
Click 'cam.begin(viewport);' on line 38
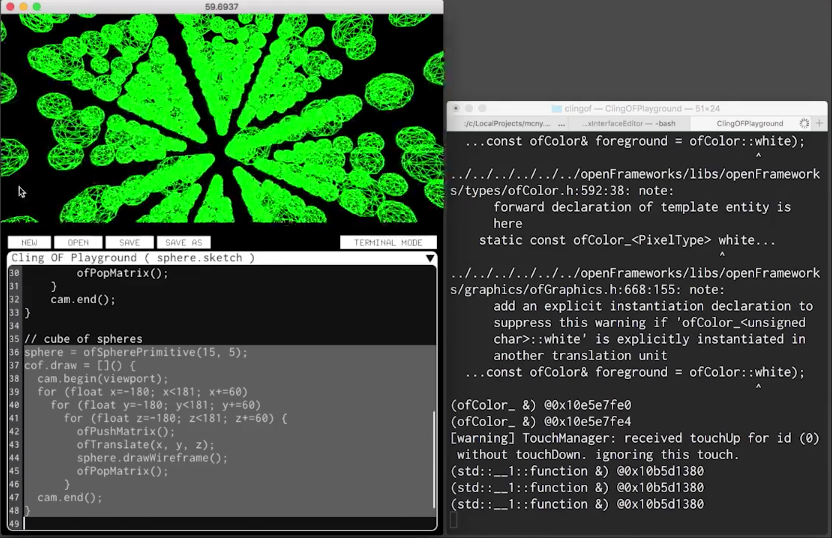[x=102, y=379]
